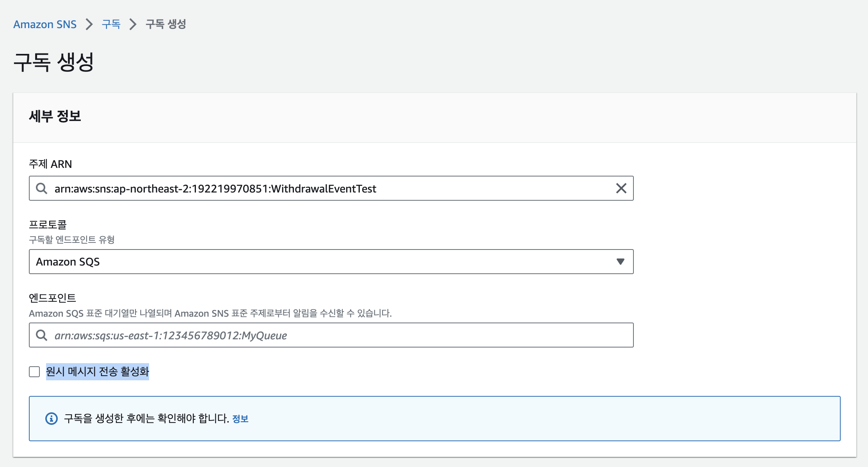
Task: Go to Amazon SNS breadcrumb link
Action: [x=45, y=24]
